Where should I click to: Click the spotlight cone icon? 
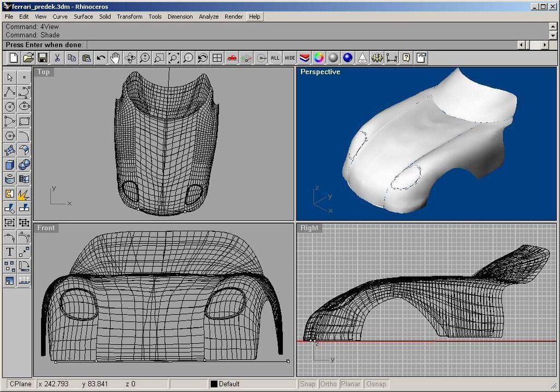click(363, 58)
